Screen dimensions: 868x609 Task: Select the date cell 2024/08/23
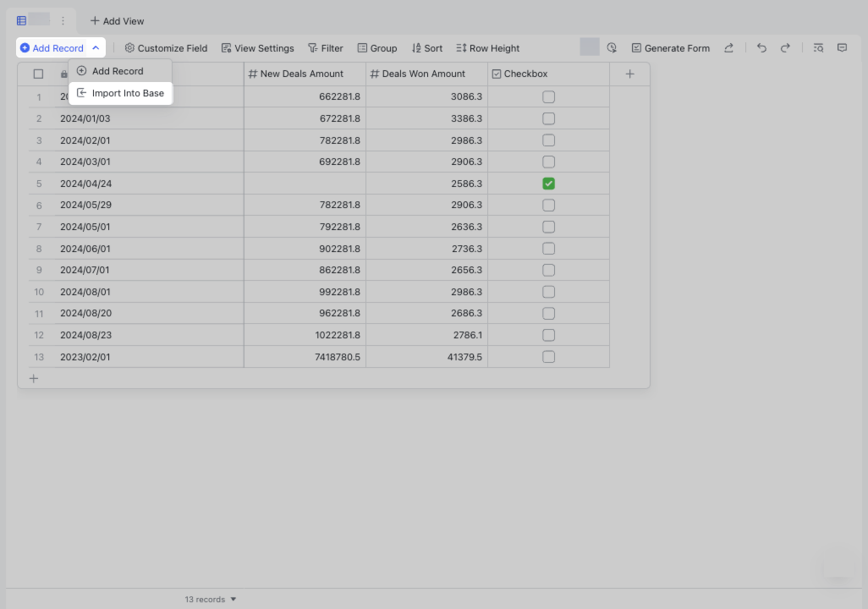(149, 335)
